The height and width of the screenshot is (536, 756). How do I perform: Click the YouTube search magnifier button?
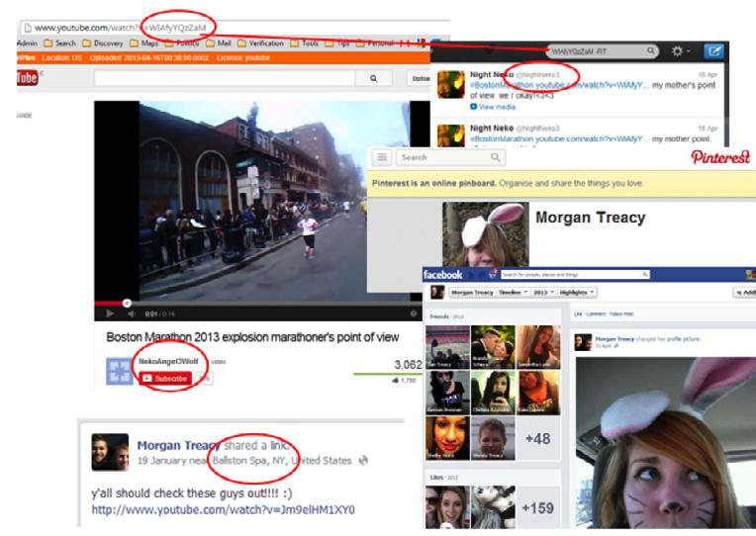coord(373,77)
